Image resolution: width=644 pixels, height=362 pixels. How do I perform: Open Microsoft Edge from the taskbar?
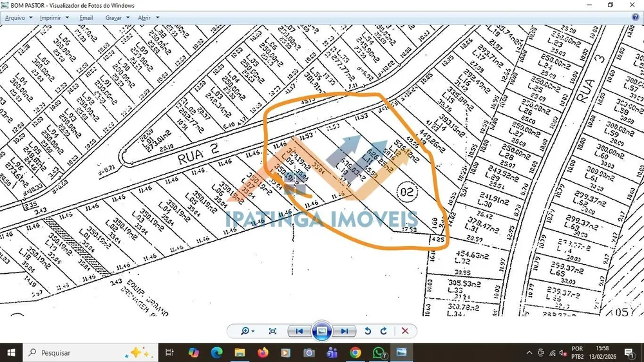pos(216,352)
